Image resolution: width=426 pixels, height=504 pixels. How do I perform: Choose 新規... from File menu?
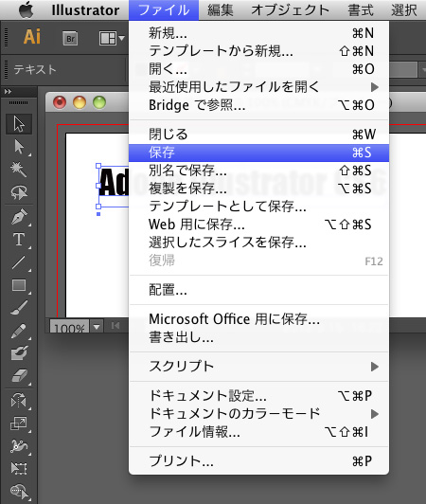click(x=258, y=33)
